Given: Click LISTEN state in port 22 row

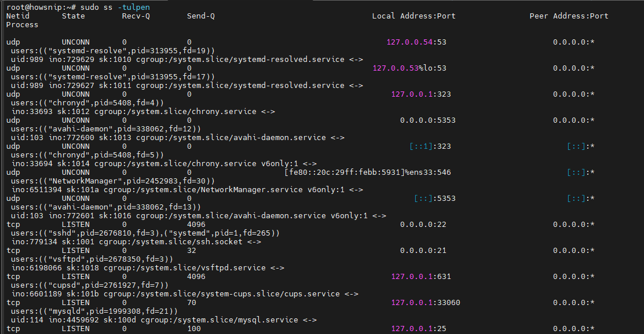Looking at the screenshot, I should (x=75, y=225).
